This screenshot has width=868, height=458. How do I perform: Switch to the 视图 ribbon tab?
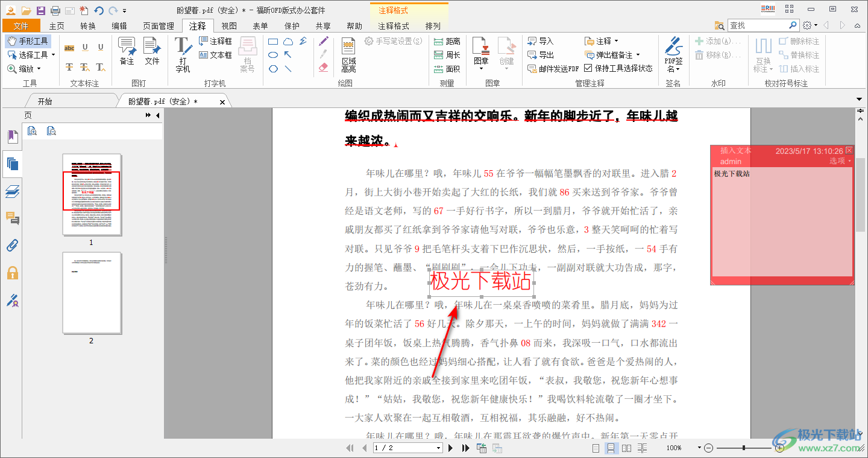[x=229, y=26]
